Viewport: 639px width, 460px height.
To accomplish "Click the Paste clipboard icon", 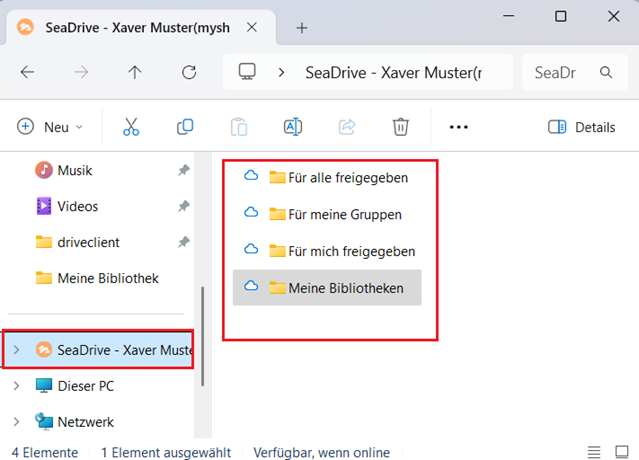I will pos(239,127).
